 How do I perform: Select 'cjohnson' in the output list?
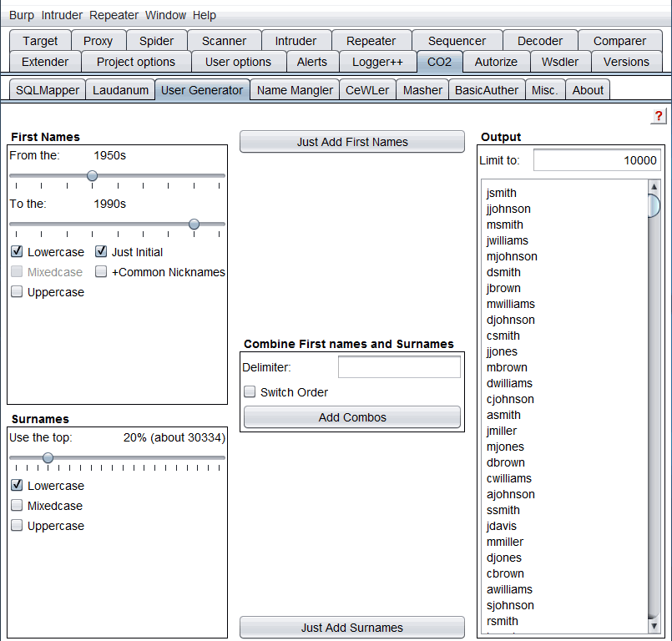[510, 399]
